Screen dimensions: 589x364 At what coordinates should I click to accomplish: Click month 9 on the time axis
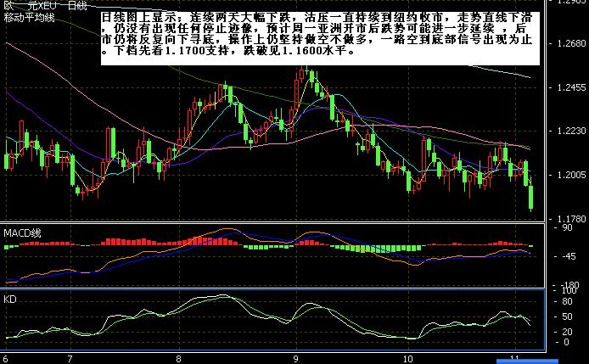(x=296, y=359)
